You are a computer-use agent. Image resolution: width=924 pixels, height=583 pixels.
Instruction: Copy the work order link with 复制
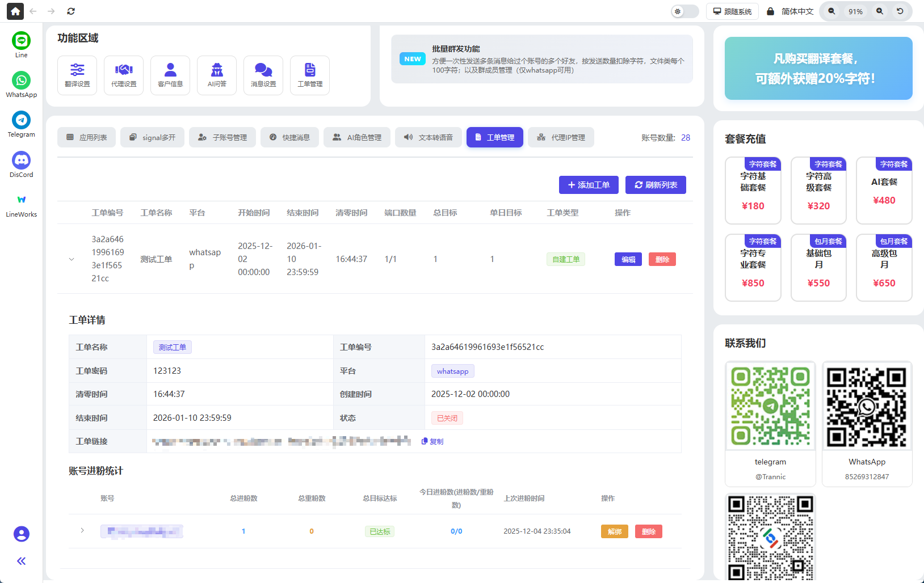pyautogui.click(x=432, y=441)
